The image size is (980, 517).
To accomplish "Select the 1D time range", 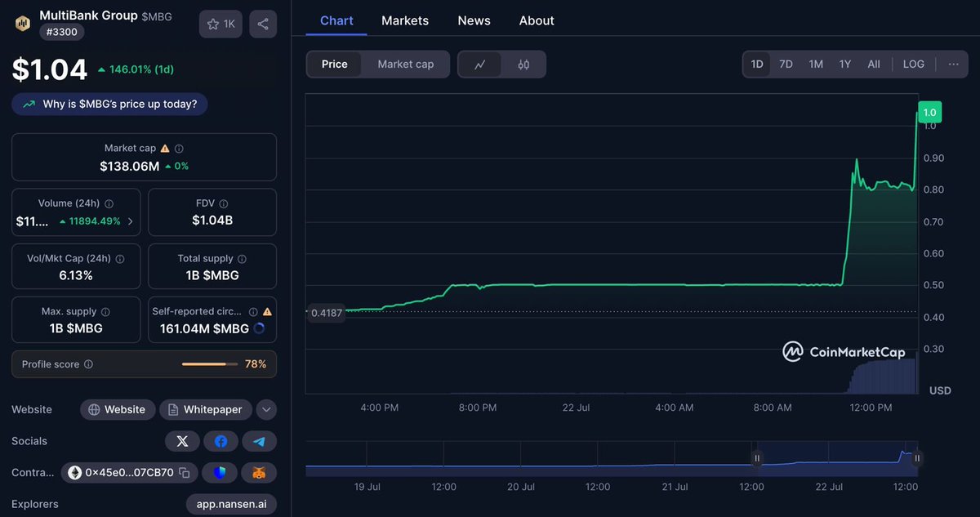I will pos(757,64).
